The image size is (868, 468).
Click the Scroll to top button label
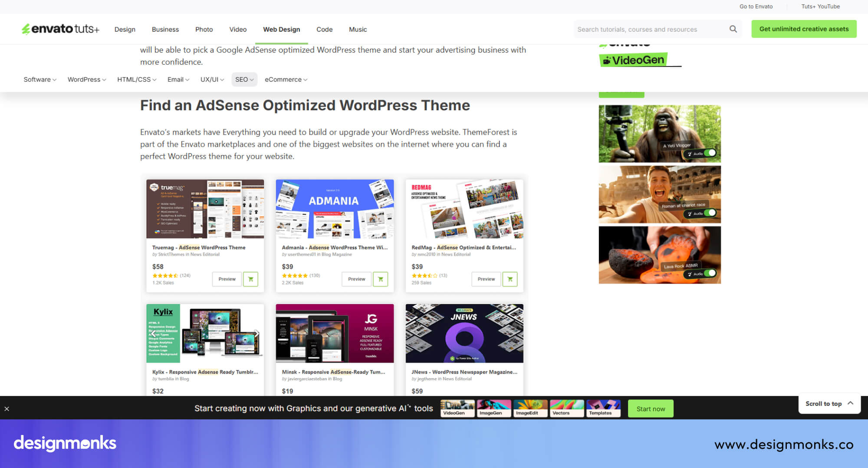823,404
